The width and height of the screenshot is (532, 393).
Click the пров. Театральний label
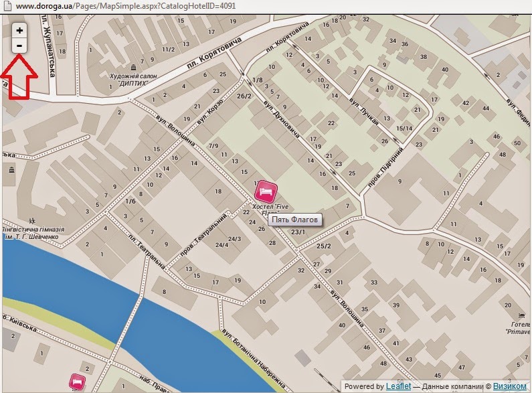203,235
